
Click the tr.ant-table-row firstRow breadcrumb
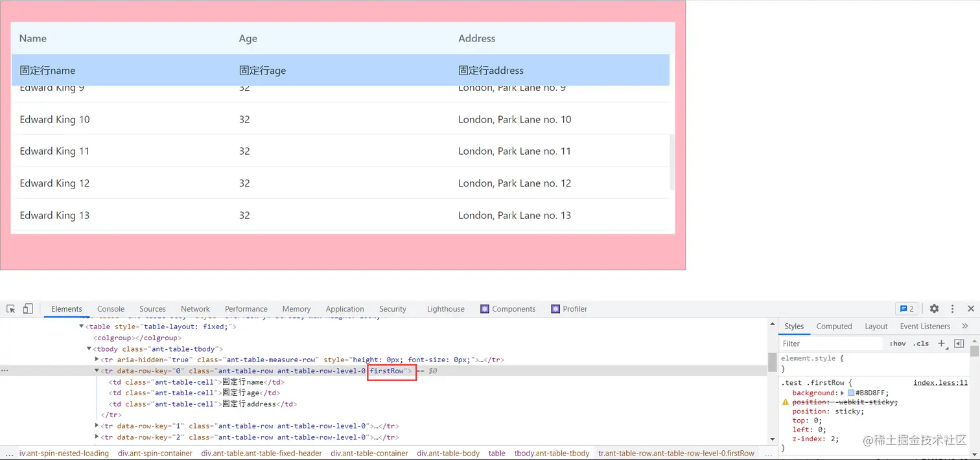677,453
